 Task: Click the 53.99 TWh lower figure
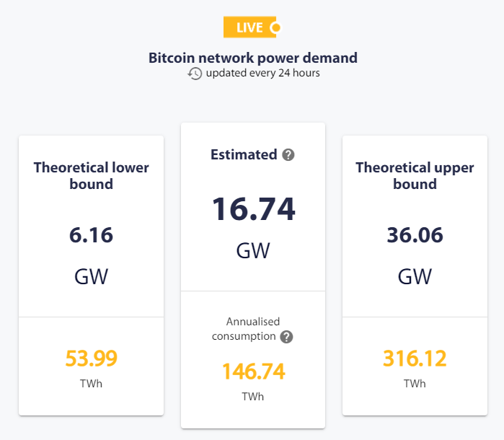coord(92,358)
